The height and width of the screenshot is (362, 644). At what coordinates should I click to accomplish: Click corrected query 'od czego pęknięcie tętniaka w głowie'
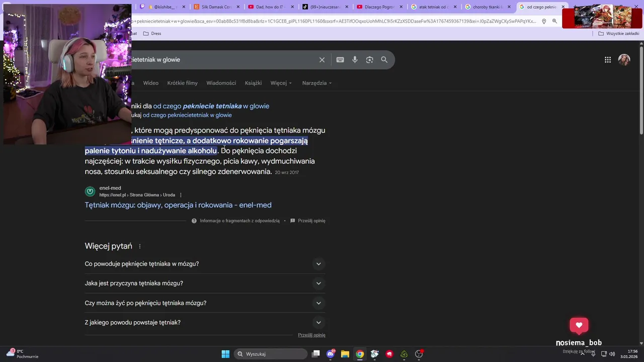tap(211, 106)
